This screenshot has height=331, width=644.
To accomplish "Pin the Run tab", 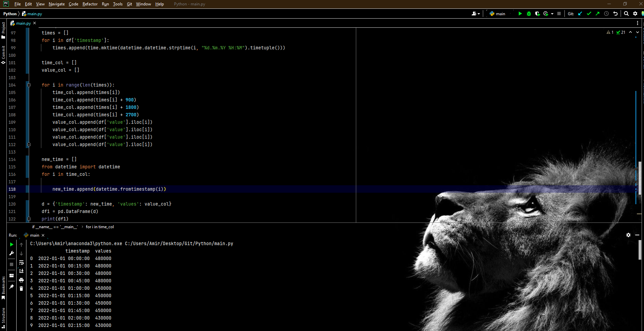I will tap(12, 287).
